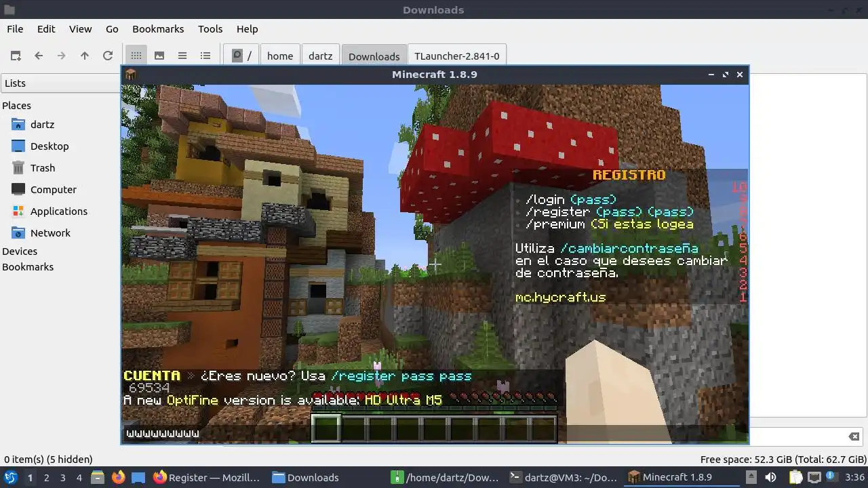The image size is (868, 488).
Task: Click the Minecraft chat input line
Action: pyautogui.click(x=434, y=433)
